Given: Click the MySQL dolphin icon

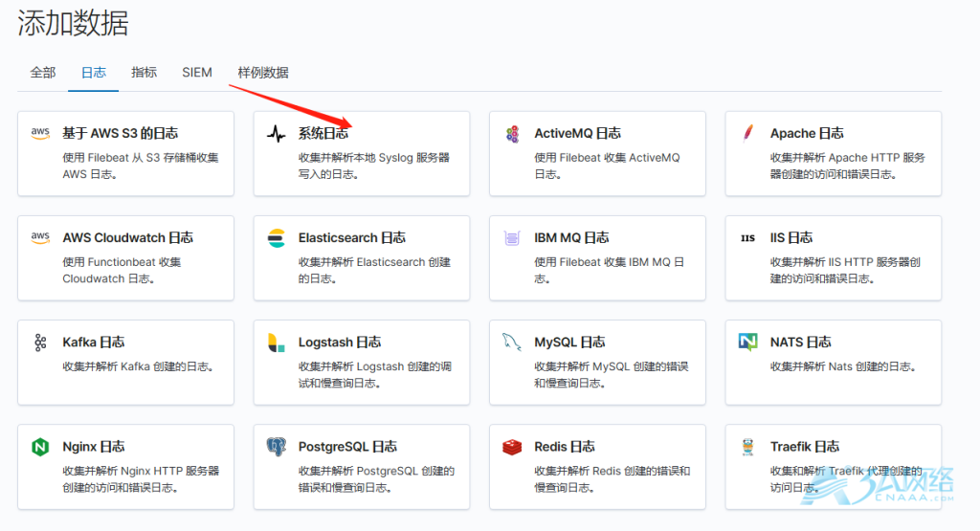Looking at the screenshot, I should click(512, 343).
